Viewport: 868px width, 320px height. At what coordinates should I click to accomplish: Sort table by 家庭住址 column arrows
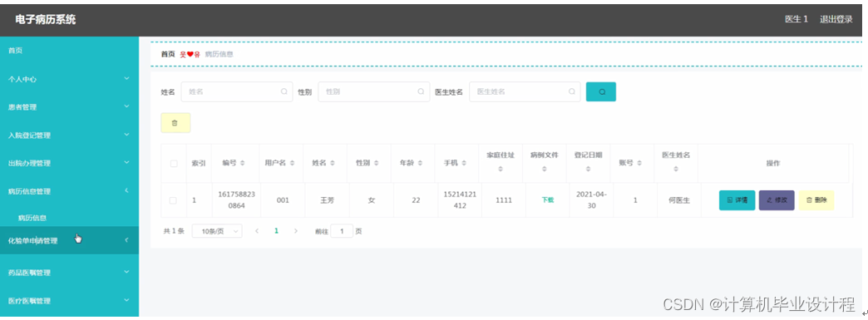(x=501, y=170)
